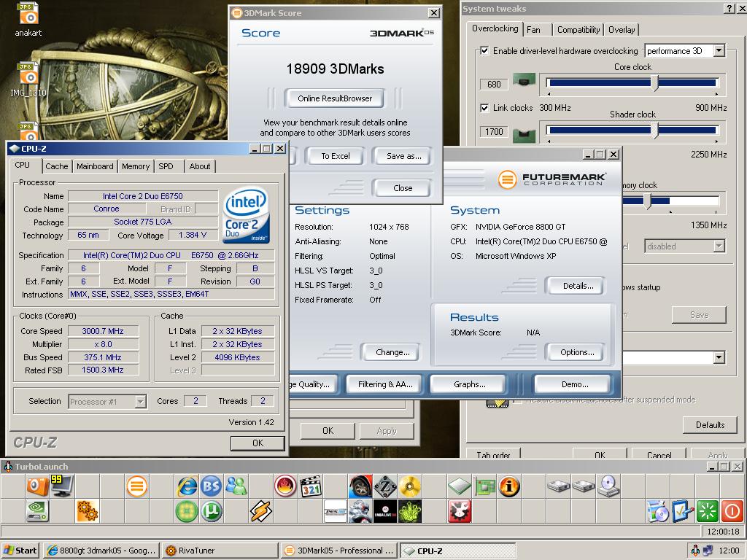Click the Graphs... button
747x560 pixels.
click(x=469, y=384)
